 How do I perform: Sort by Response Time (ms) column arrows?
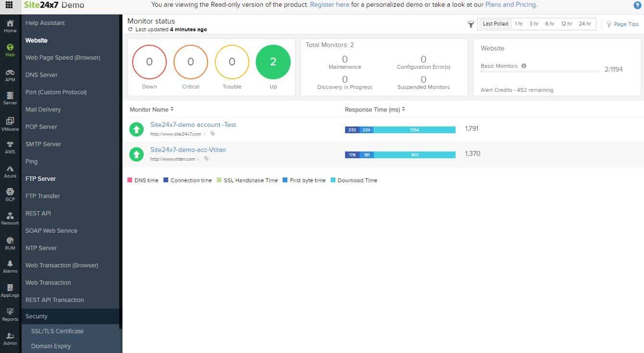pos(403,109)
